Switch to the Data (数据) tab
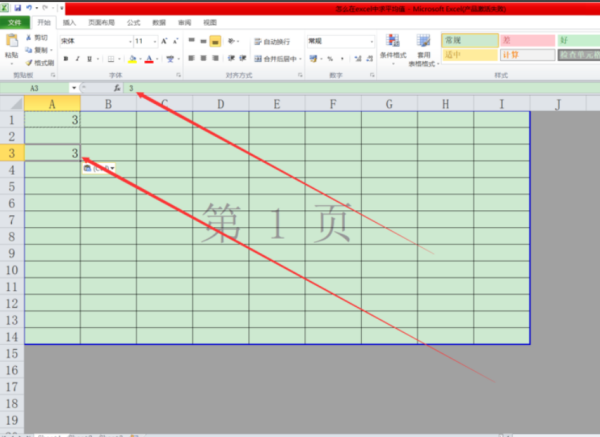This screenshot has height=437, width=600. point(159,23)
